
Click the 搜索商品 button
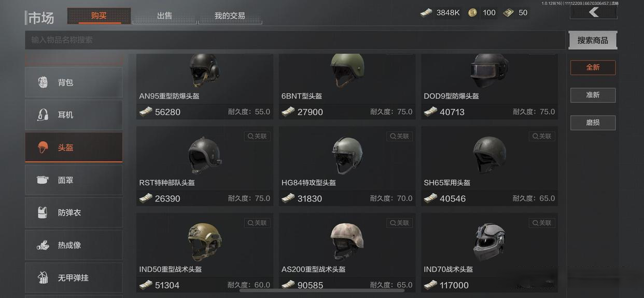[x=593, y=40]
